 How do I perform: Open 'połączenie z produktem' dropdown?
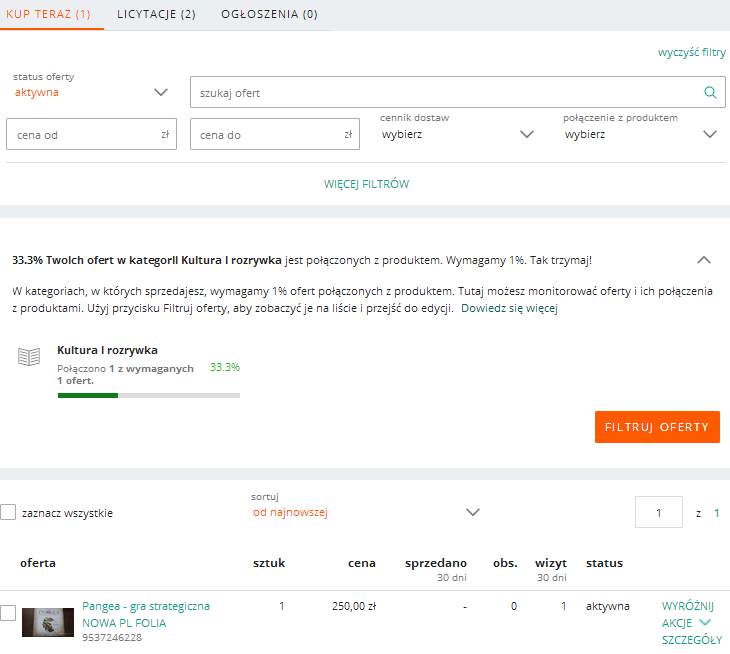coord(640,134)
